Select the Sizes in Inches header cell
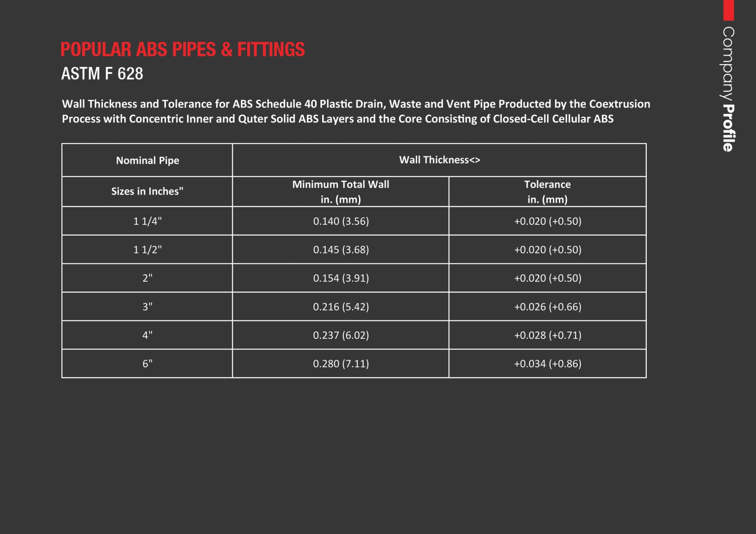756x534 pixels. tap(147, 191)
